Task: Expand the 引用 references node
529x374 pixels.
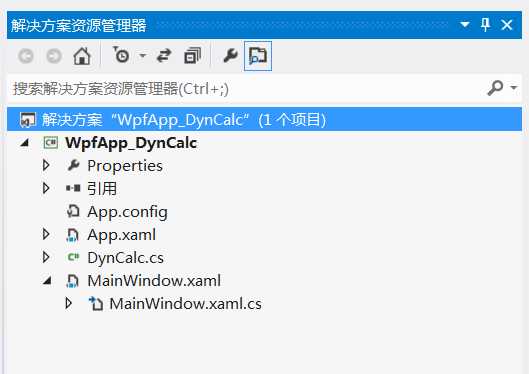Action: pos(46,188)
